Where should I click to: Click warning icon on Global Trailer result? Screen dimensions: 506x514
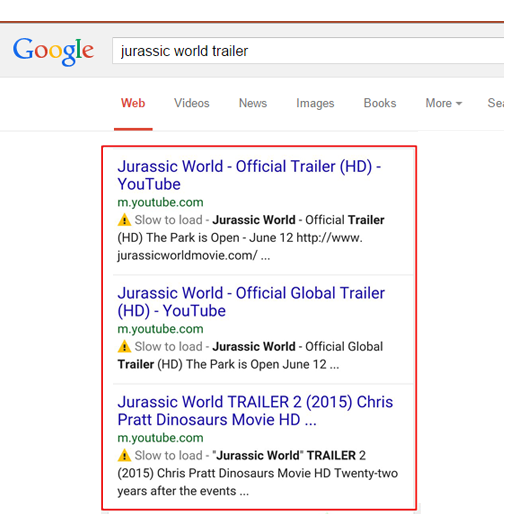124,346
